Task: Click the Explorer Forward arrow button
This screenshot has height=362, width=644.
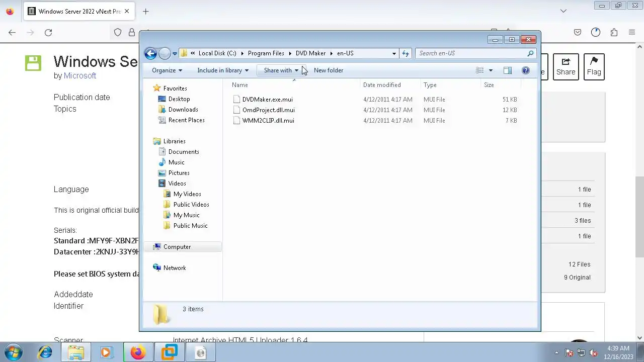Action: [x=165, y=53]
